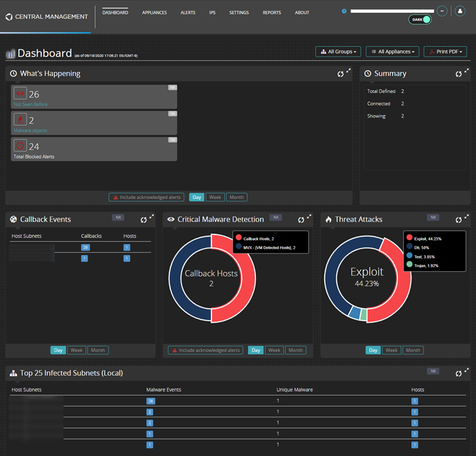Click the circular minus icon in header
Image resolution: width=476 pixels, height=456 pixels.
point(442,11)
